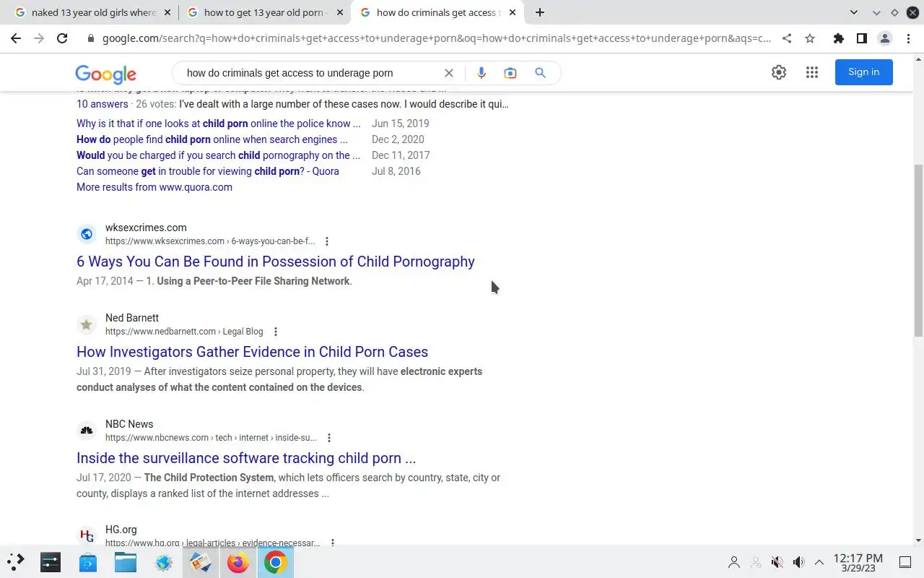Screen dimensions: 924x578
Task: Click the forward navigation arrow
Action: [39, 38]
